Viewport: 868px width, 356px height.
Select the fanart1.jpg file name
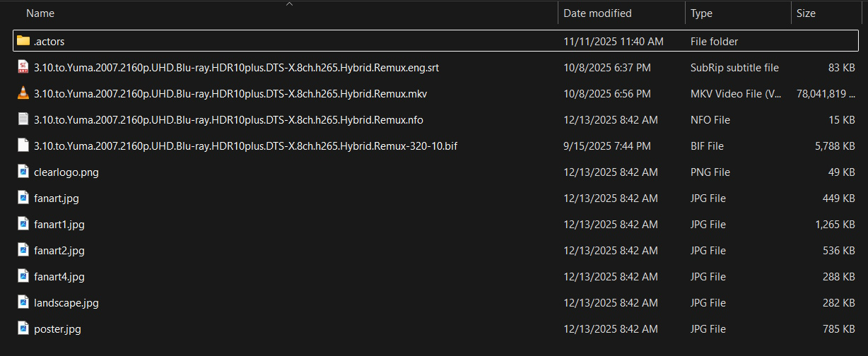[59, 225]
